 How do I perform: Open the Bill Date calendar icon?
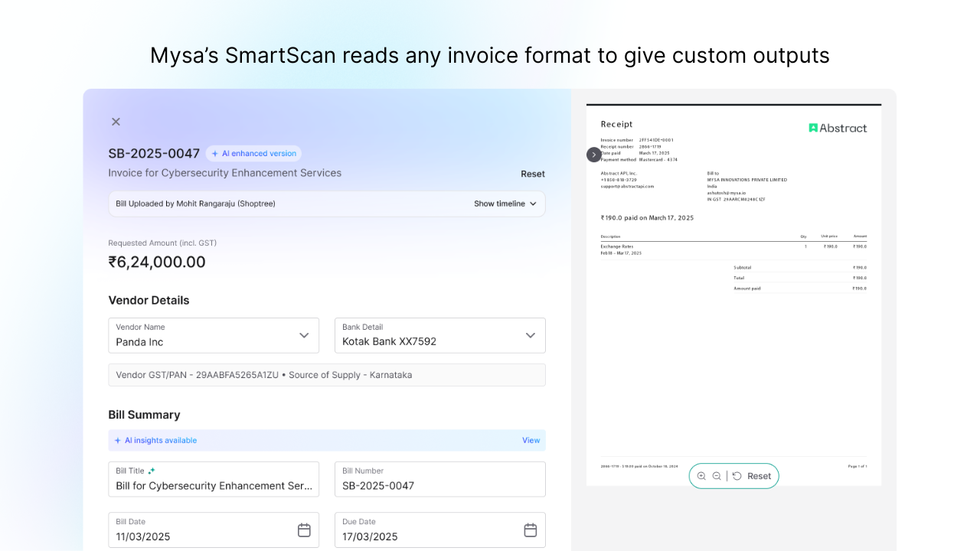coord(304,530)
